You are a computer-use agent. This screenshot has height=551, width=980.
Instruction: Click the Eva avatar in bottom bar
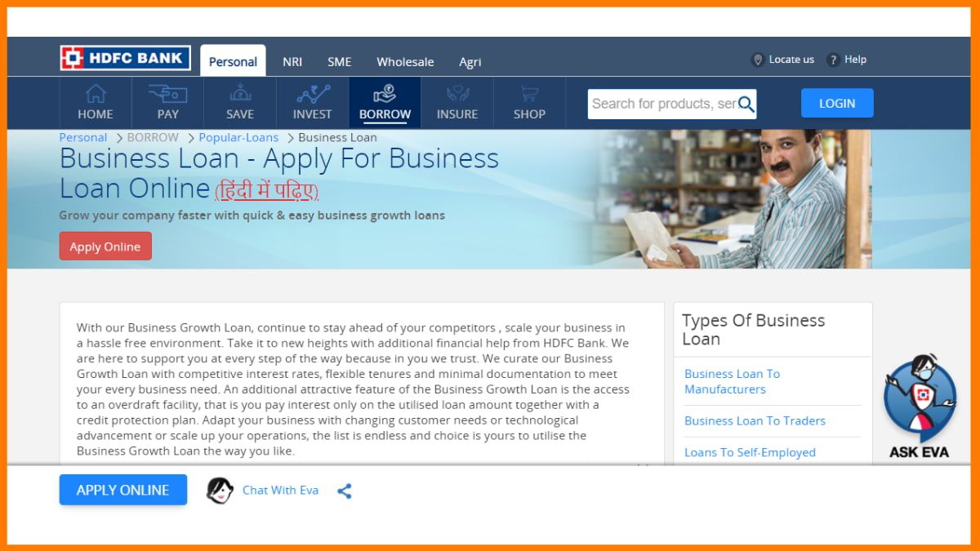pyautogui.click(x=220, y=491)
